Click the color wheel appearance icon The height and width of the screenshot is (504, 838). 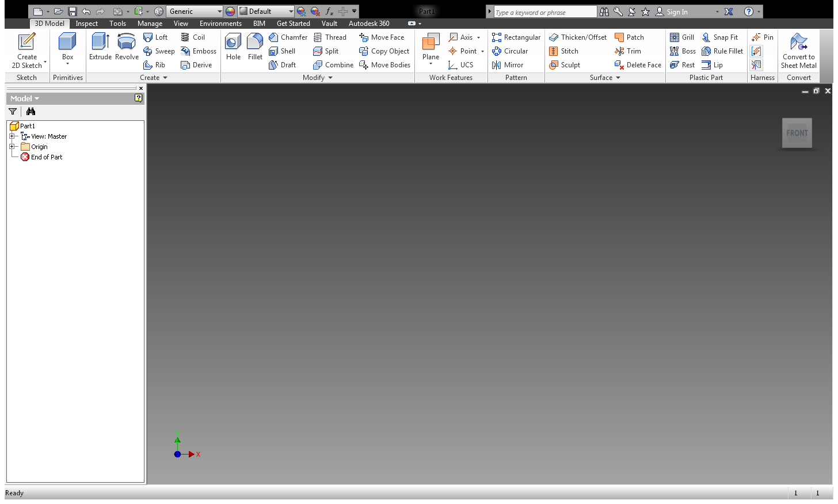230,12
